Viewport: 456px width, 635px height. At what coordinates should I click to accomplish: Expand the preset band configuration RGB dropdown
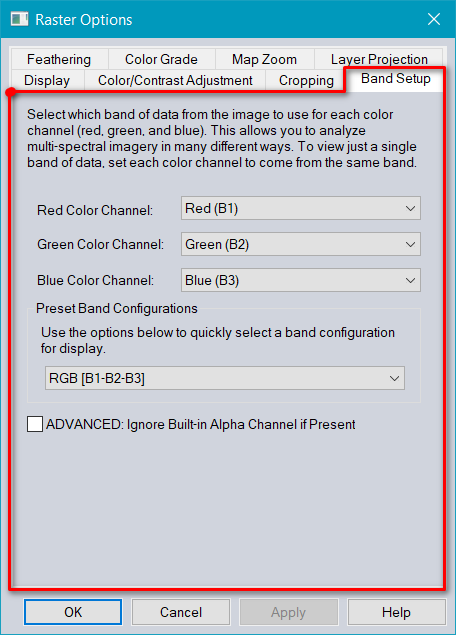click(x=225, y=378)
